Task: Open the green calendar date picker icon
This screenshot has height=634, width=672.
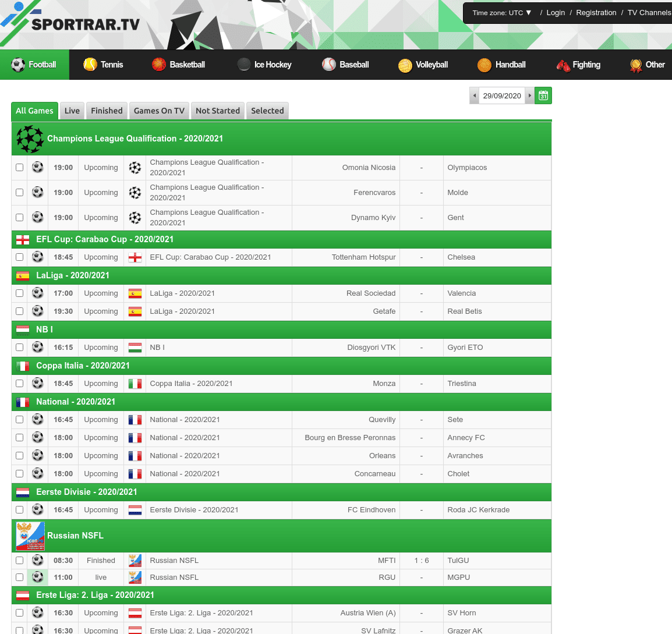Action: [543, 95]
